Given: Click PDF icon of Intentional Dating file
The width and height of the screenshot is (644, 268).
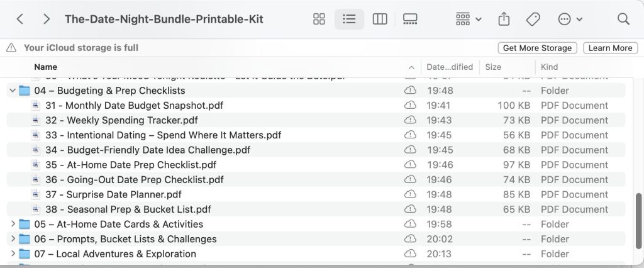Looking at the screenshot, I should click(36, 135).
